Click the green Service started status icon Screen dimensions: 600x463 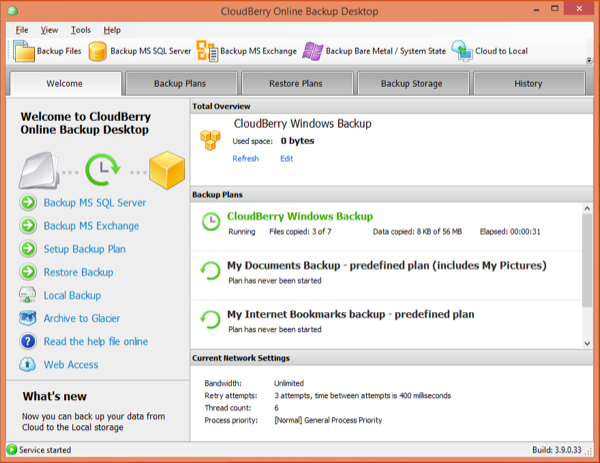click(12, 450)
